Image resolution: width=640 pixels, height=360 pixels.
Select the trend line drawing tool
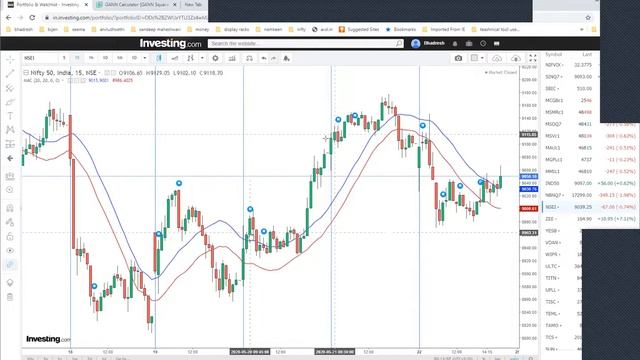click(10, 73)
